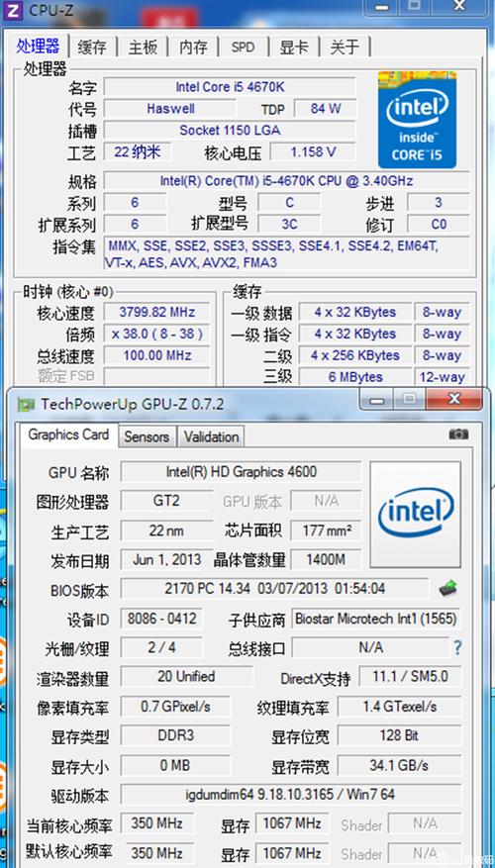
Task: Click the 12-way associativity value
Action: [x=442, y=377]
